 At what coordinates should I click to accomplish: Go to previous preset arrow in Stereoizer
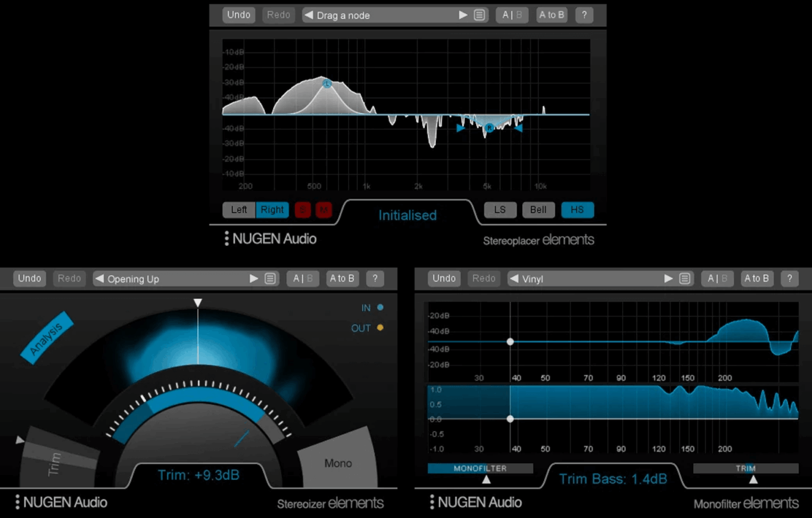[99, 278]
